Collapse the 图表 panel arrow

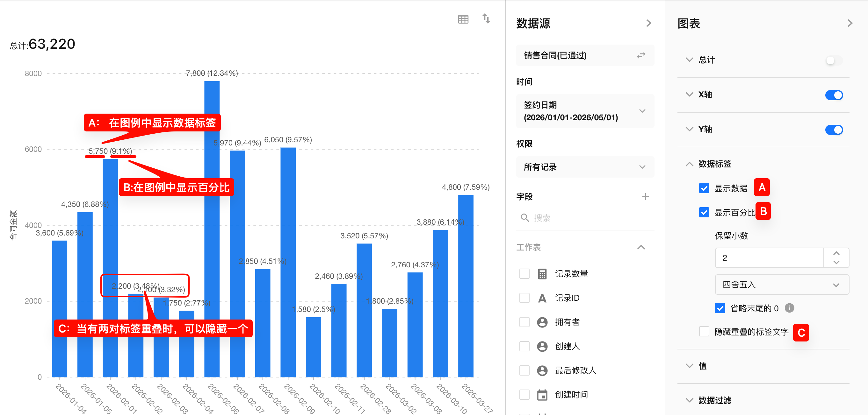pyautogui.click(x=850, y=23)
